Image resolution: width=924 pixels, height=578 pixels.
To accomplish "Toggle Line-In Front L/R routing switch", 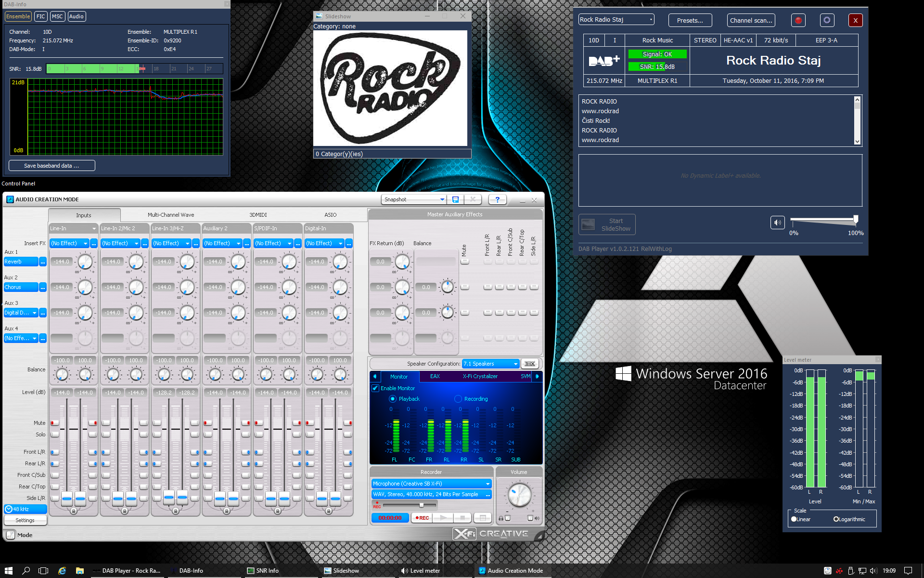I will (54, 452).
